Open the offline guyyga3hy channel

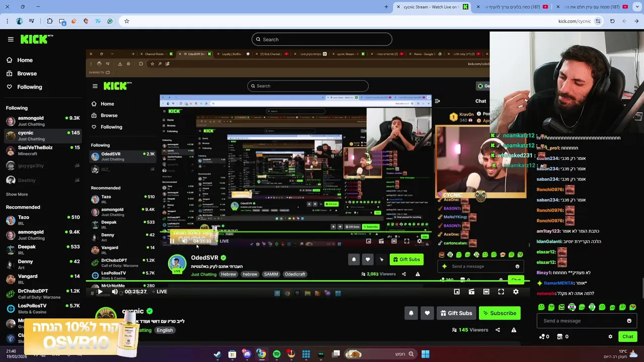tap(43, 165)
